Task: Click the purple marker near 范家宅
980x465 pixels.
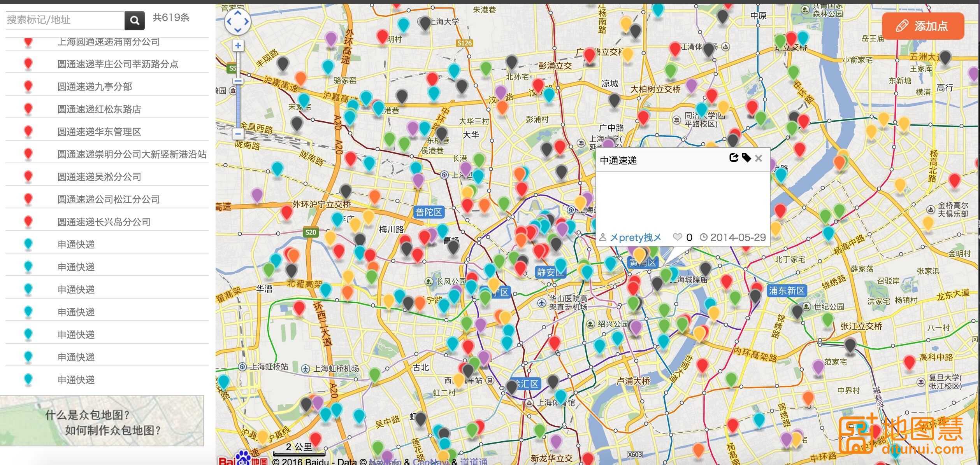Action: coord(818,368)
